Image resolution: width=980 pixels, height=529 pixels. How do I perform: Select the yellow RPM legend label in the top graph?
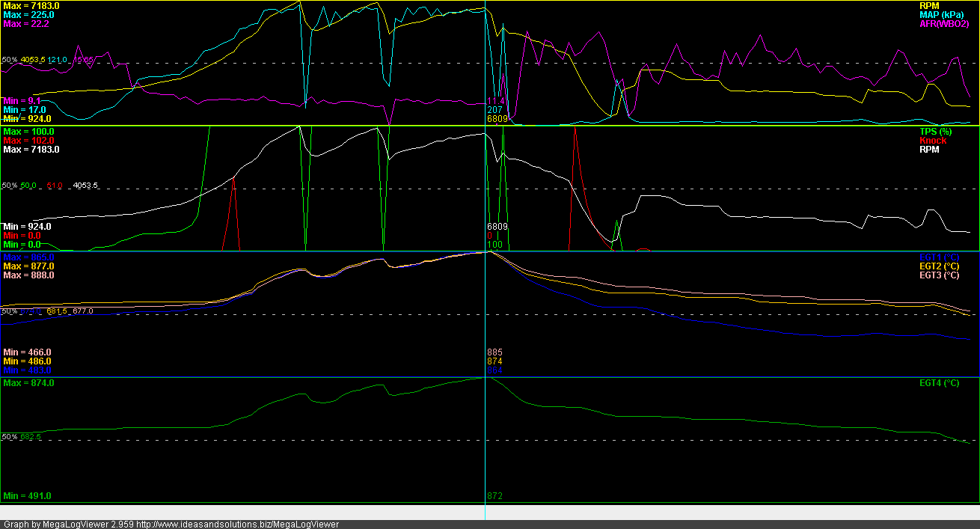point(929,6)
